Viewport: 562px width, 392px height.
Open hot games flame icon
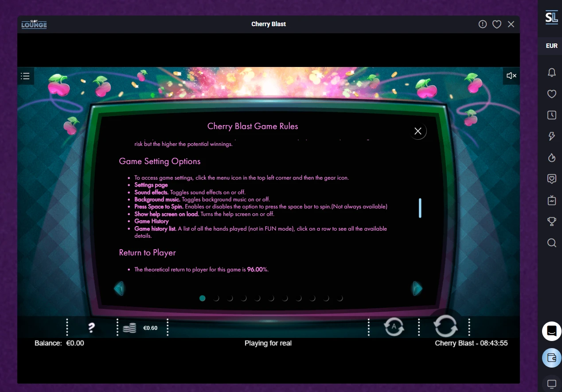click(x=551, y=157)
